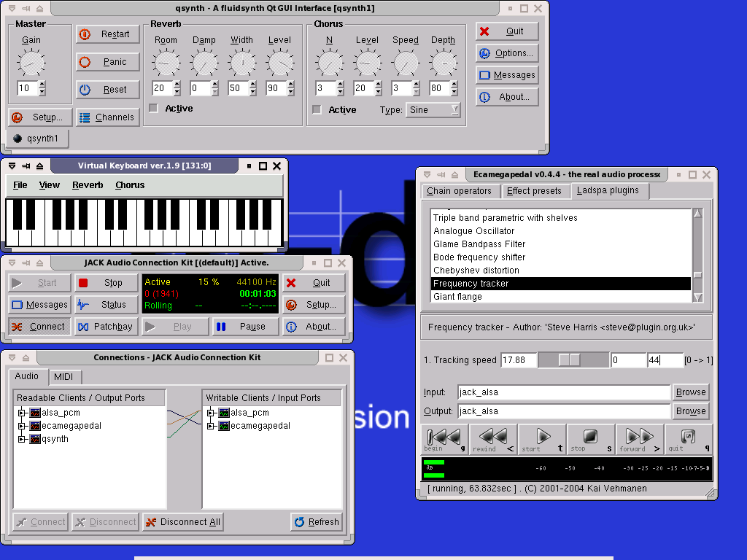Enable the Reverb Active checkbox

pyautogui.click(x=154, y=109)
